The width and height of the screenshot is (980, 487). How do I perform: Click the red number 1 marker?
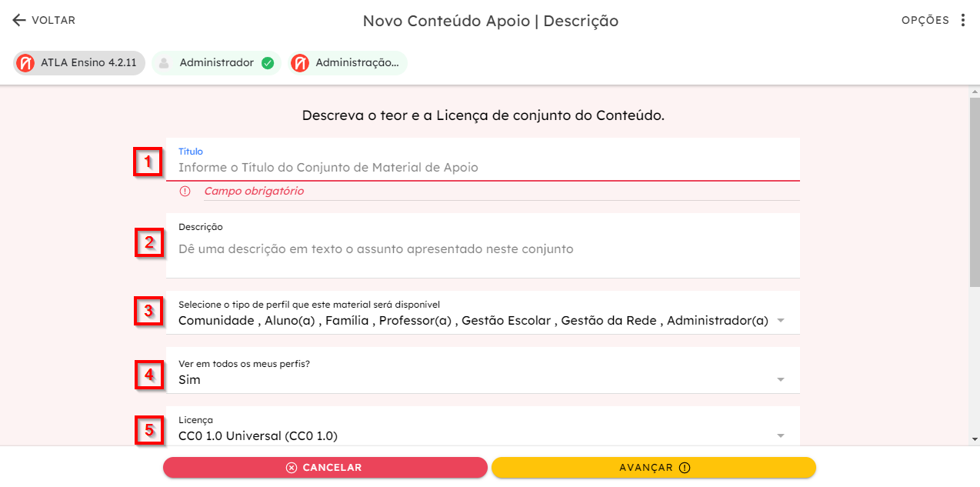tap(148, 162)
